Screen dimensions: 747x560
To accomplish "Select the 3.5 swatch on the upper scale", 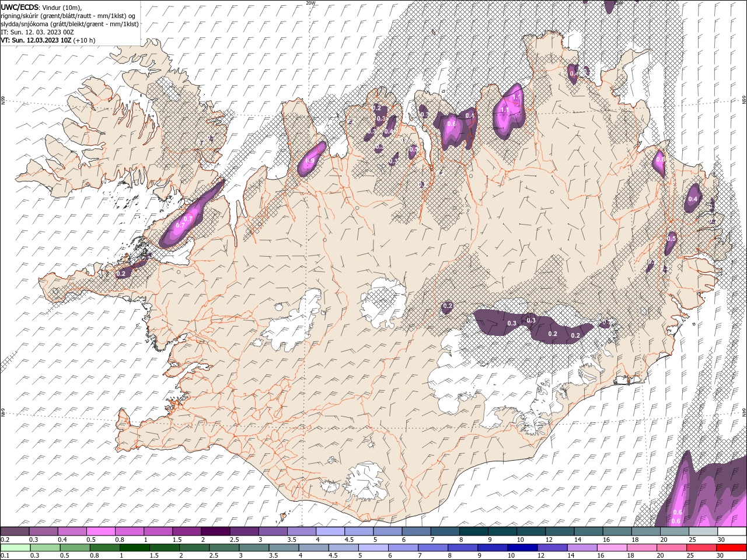I will coord(301,531).
